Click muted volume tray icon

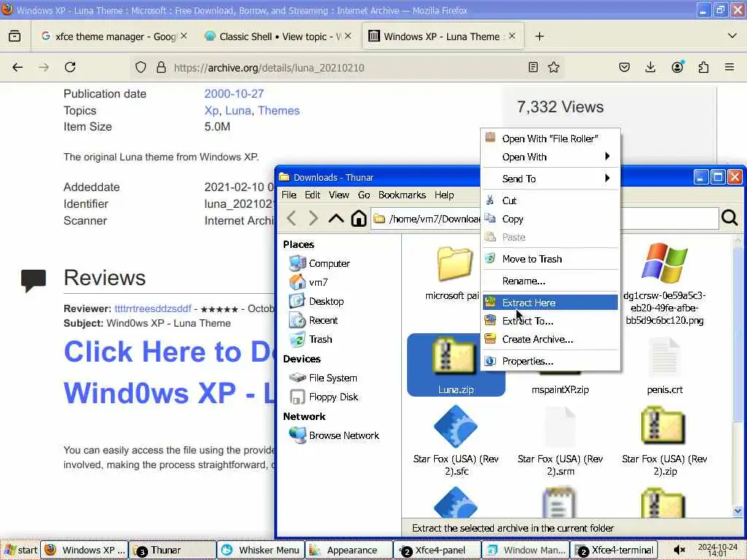pos(679,550)
